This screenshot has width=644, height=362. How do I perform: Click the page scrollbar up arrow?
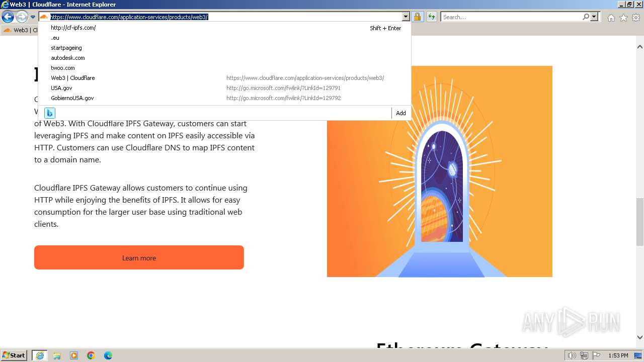[x=639, y=47]
